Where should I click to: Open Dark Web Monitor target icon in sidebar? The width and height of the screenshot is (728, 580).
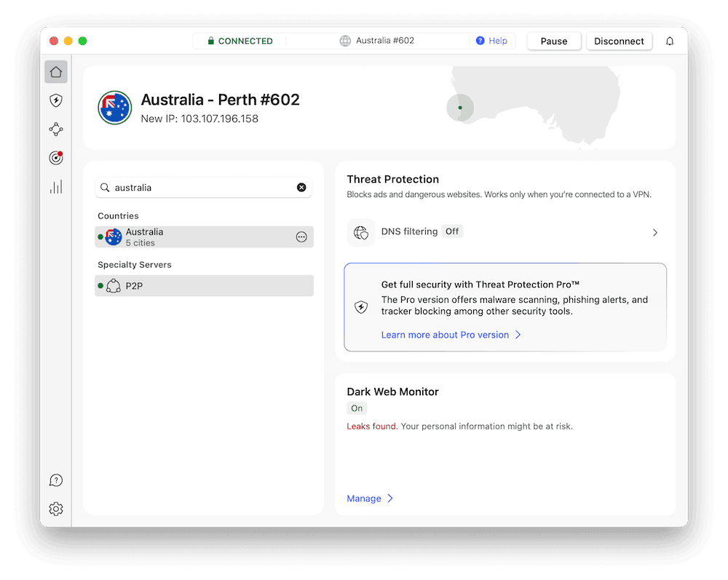[x=56, y=158]
